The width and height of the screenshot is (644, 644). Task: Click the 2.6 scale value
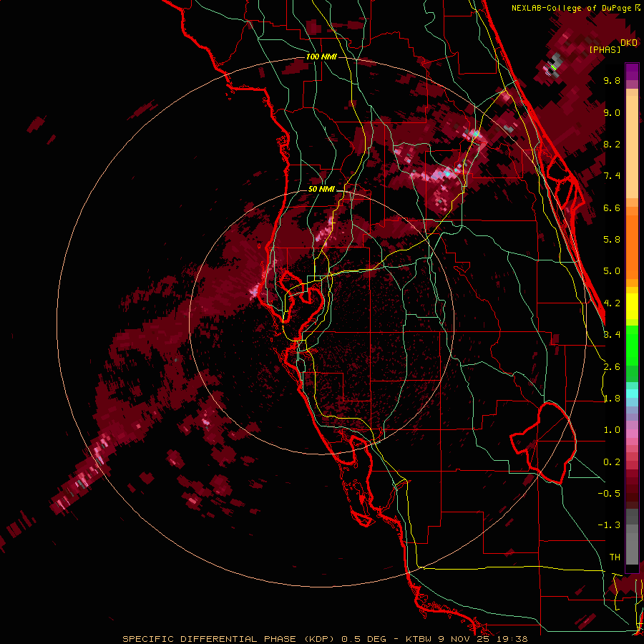612,367
